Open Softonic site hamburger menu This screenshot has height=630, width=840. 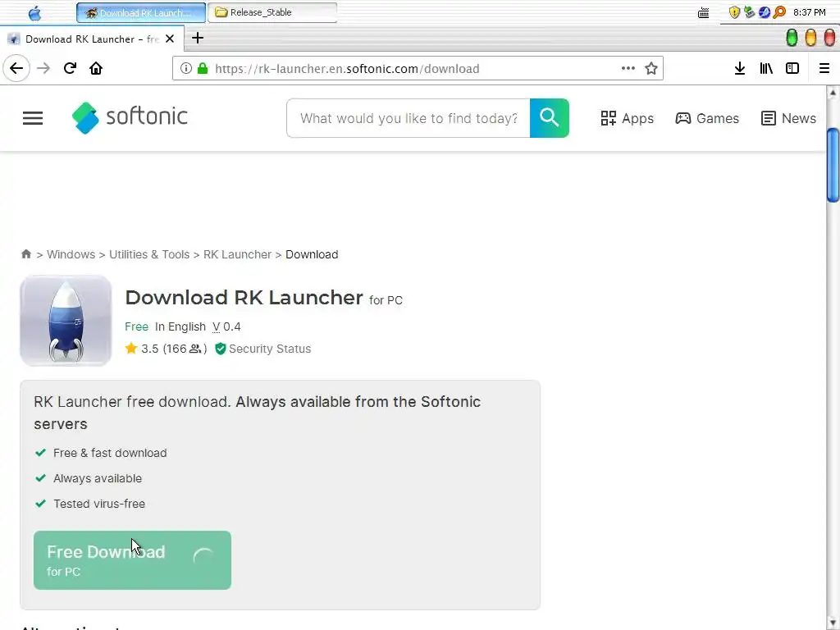[x=33, y=118]
